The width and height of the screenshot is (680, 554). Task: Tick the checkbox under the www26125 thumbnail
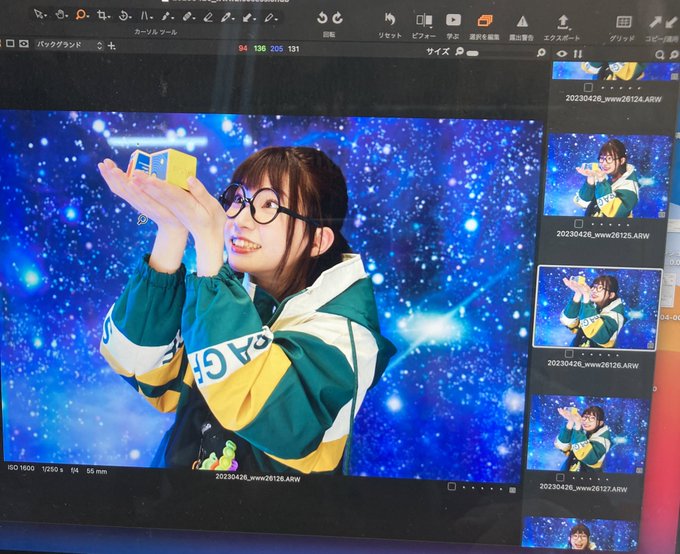coord(579,223)
